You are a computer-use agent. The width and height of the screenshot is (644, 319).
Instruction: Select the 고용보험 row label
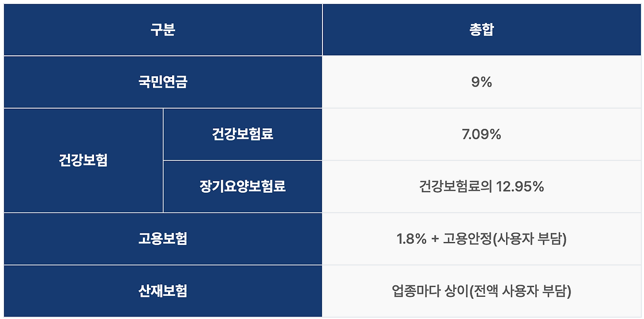click(x=163, y=239)
